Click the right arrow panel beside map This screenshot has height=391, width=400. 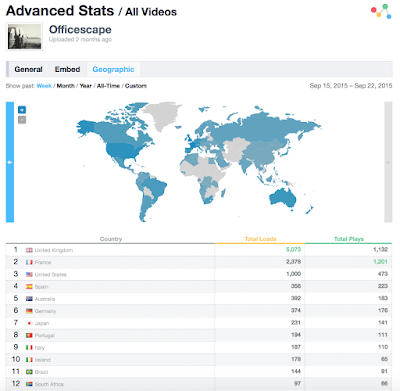coord(388,162)
